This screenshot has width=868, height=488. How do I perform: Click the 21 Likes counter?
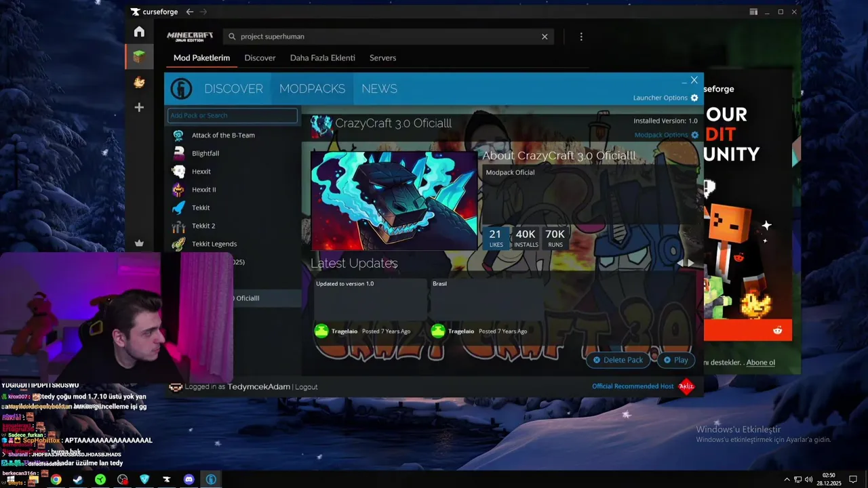pos(496,238)
